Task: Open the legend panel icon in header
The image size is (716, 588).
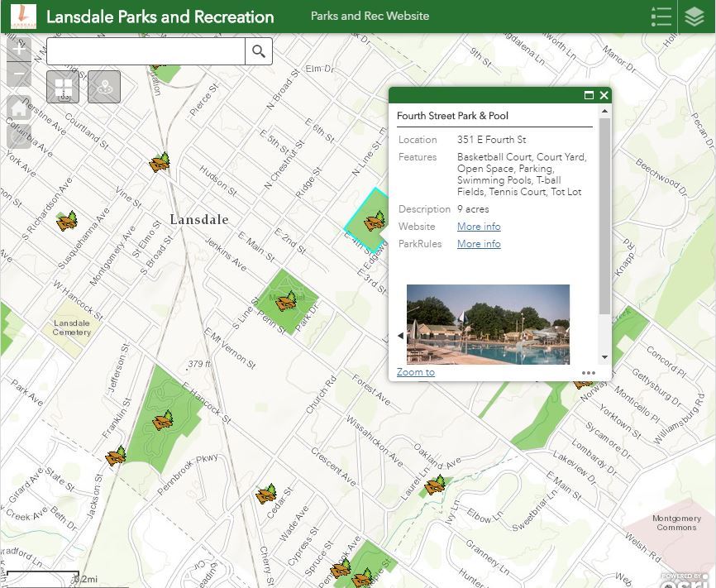Action: 661,17
